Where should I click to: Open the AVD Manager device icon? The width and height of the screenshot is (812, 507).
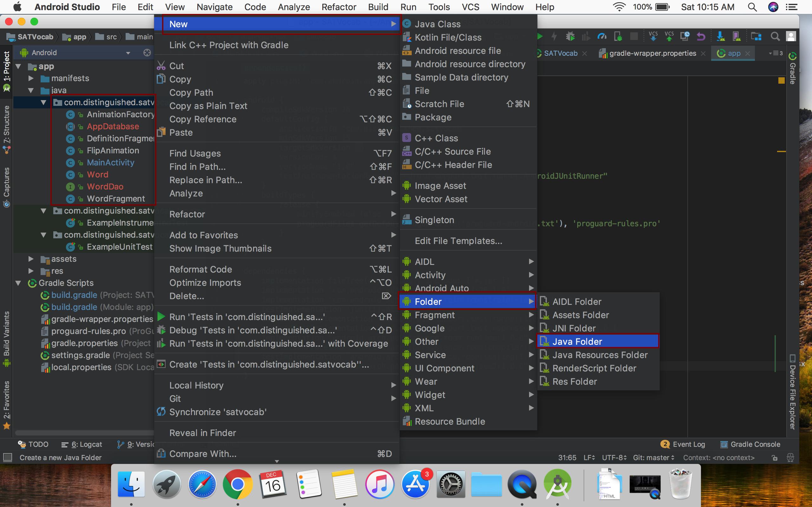coord(737,36)
